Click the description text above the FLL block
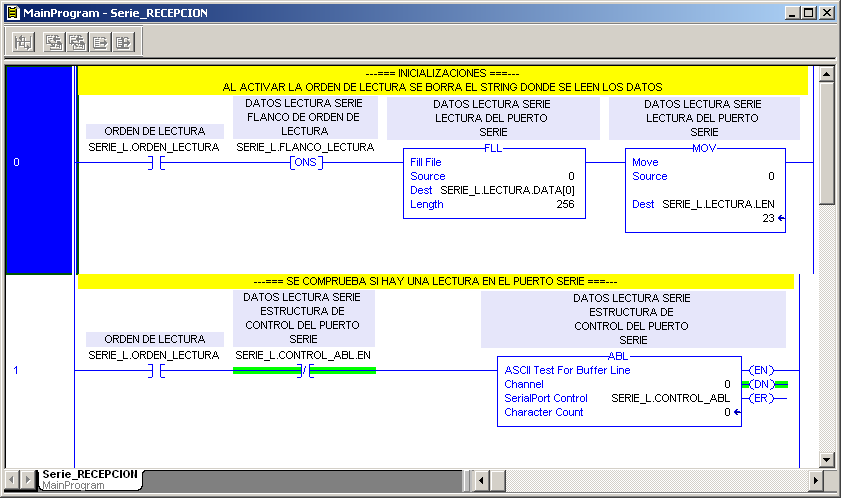Viewport: 841px width, 498px height. (x=492, y=118)
